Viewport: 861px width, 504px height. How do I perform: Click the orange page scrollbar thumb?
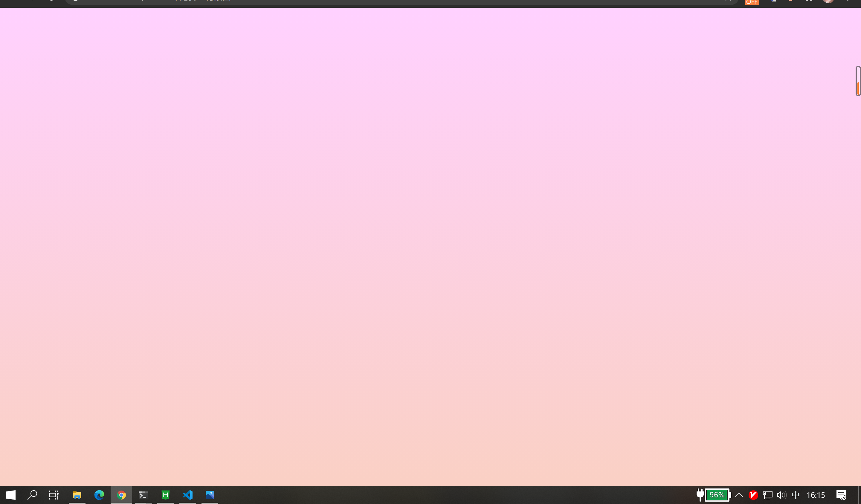pos(858,88)
